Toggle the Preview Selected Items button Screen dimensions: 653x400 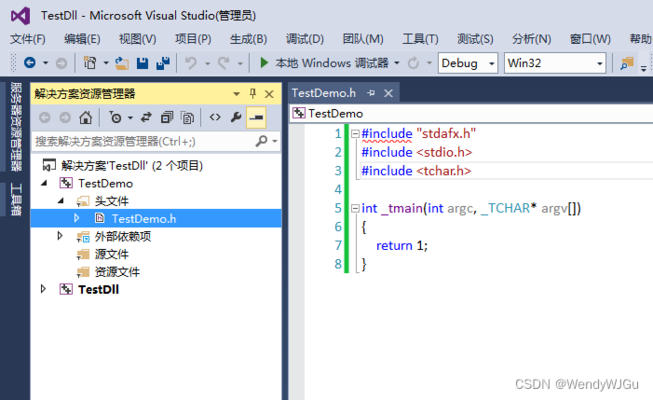point(256,117)
